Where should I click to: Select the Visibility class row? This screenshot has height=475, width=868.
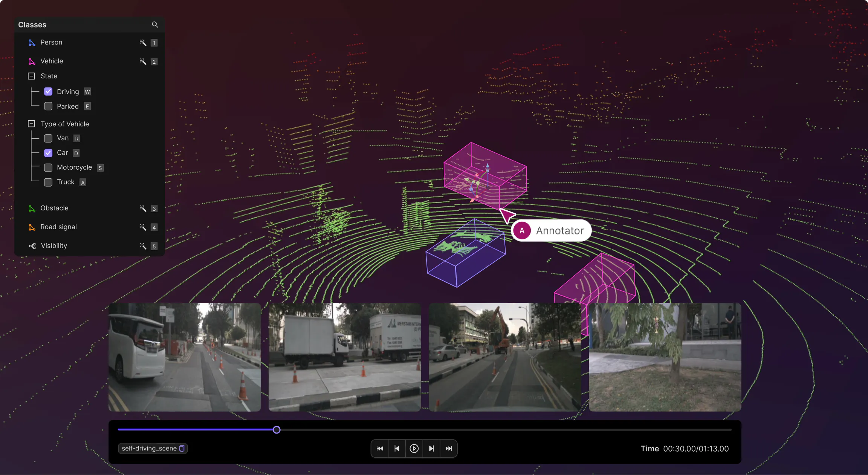pyautogui.click(x=90, y=246)
